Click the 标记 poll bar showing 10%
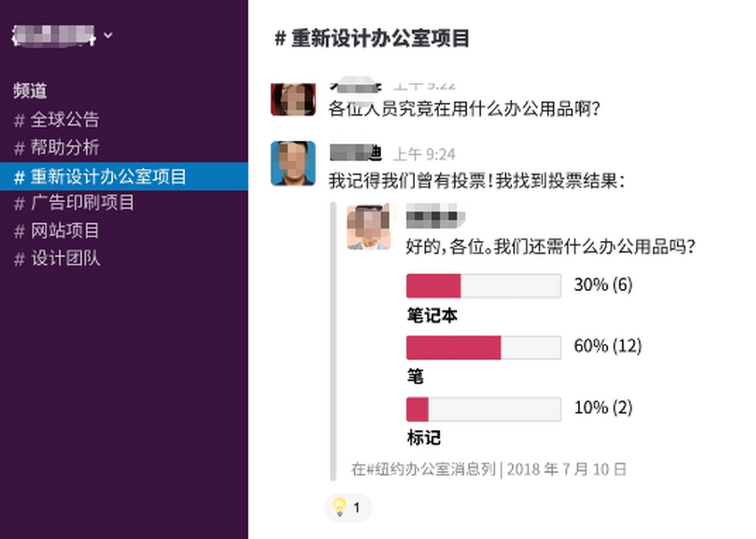 (x=483, y=409)
